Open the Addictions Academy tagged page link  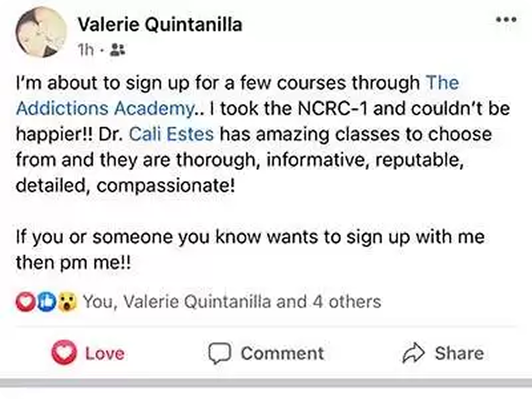click(105, 108)
